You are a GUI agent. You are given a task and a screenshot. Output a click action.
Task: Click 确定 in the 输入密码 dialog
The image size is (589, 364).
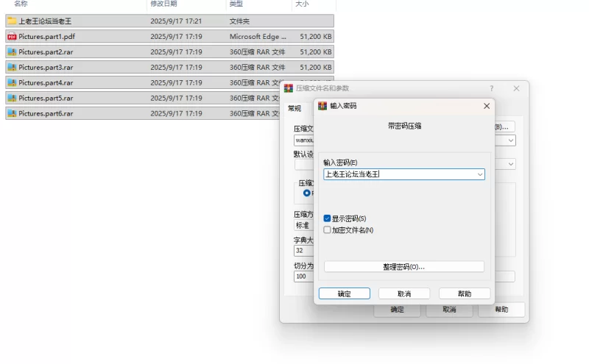coord(345,294)
